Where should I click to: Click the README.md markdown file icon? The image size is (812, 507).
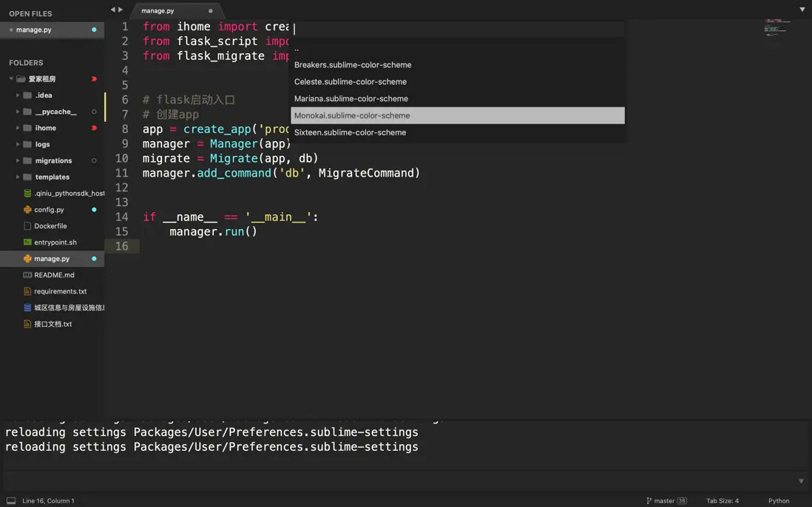[27, 275]
